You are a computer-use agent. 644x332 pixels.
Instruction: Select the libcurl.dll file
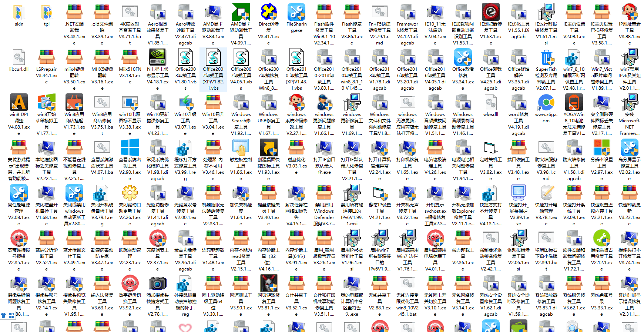tap(19, 58)
